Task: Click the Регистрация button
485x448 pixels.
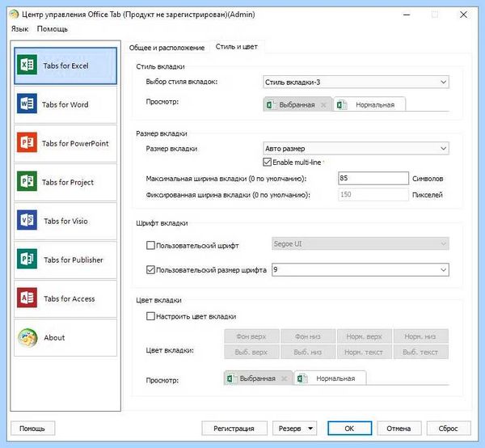Action: [234, 429]
